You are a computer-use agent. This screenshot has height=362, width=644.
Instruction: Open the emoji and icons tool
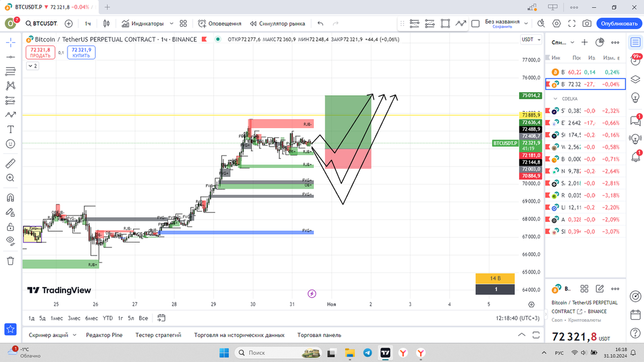10,144
